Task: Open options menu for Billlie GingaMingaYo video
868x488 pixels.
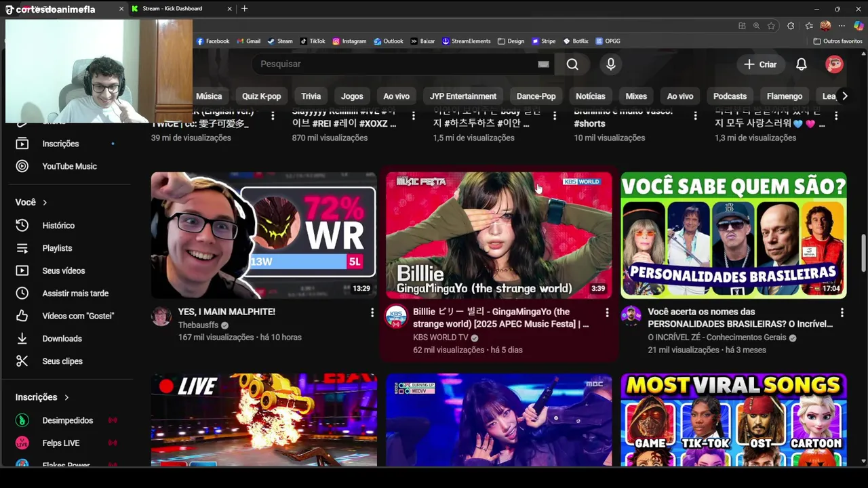Action: pyautogui.click(x=607, y=312)
